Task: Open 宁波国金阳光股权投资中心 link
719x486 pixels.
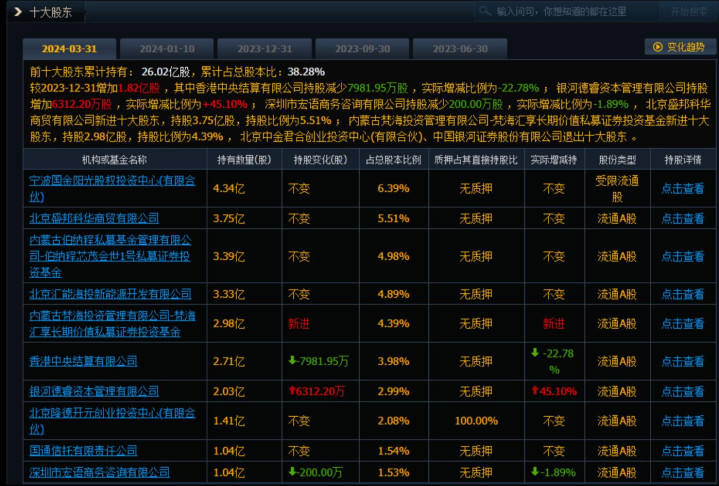Action: 112,188
